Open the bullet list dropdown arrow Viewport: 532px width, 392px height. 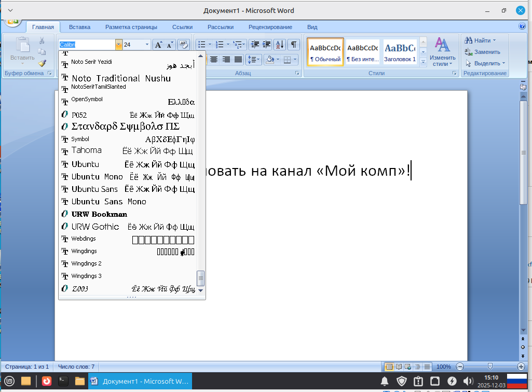coord(210,44)
